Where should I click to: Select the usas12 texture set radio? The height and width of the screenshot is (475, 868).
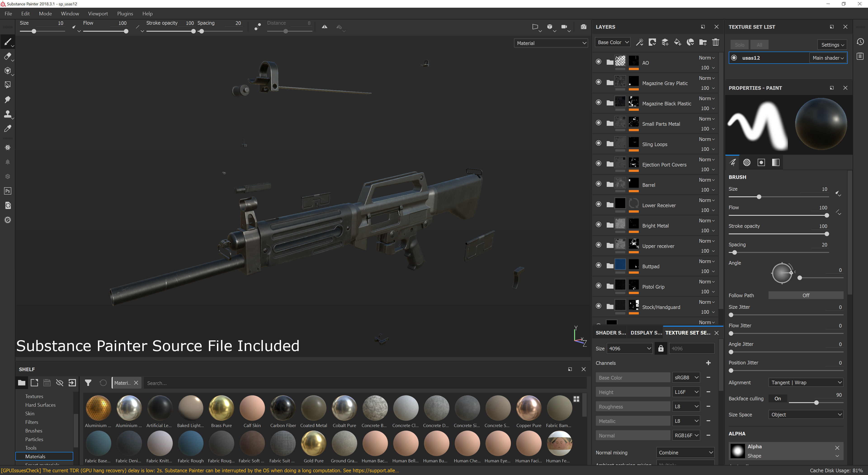(x=734, y=58)
